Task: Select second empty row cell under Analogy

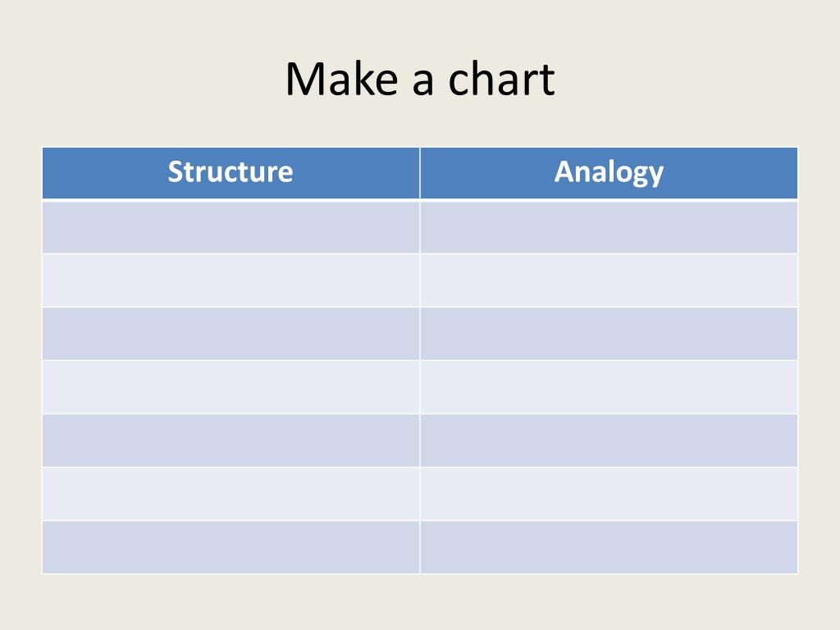Action: (609, 281)
